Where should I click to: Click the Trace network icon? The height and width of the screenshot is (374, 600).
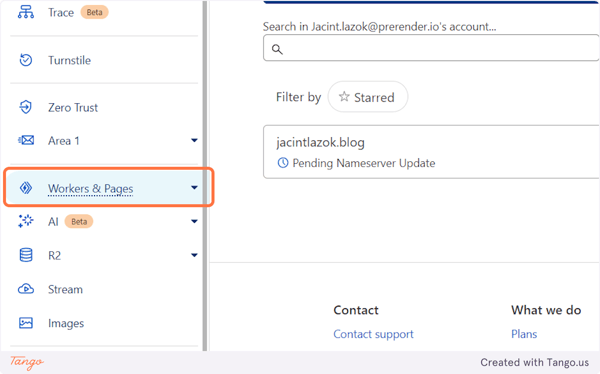[x=26, y=12]
